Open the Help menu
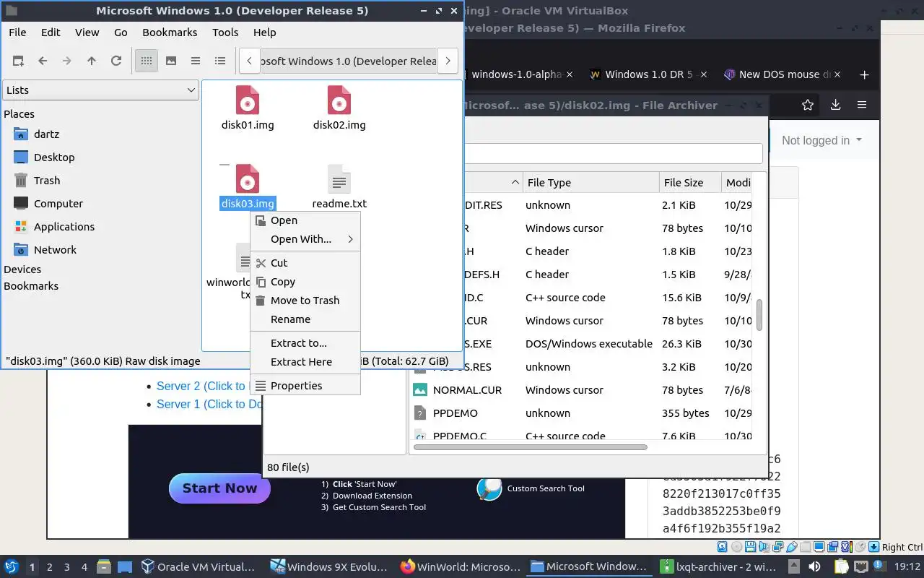This screenshot has width=924, height=578. (264, 33)
